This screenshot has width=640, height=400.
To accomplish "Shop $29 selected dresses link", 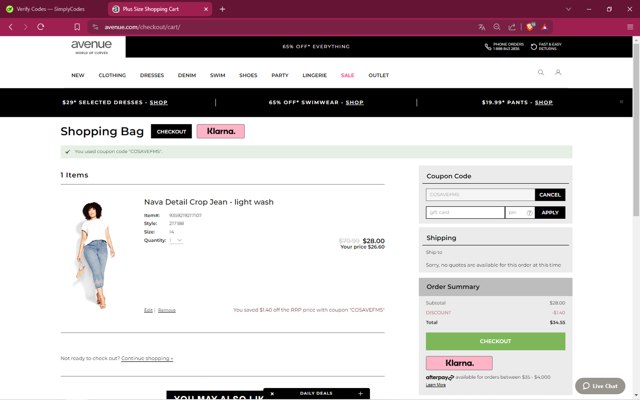I will click(x=158, y=102).
